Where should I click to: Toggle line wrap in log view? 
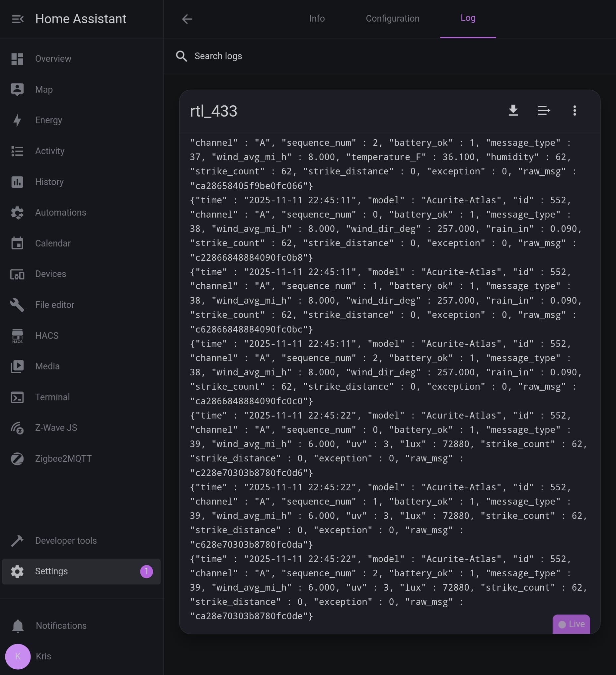[x=544, y=111]
